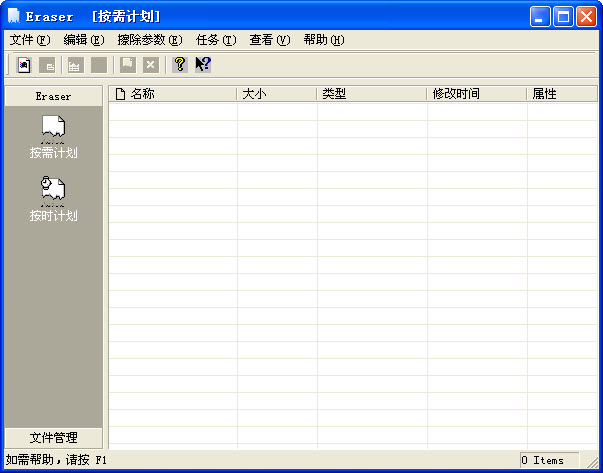
Task: Click the New Task toolbar icon
Action: (24, 65)
